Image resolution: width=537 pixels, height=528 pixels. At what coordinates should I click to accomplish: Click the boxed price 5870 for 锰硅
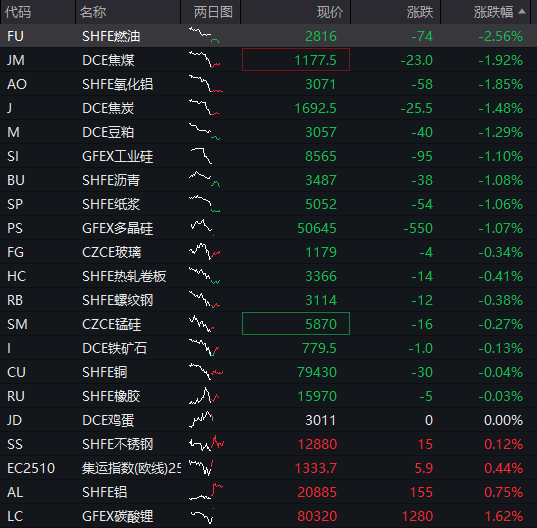[296, 324]
